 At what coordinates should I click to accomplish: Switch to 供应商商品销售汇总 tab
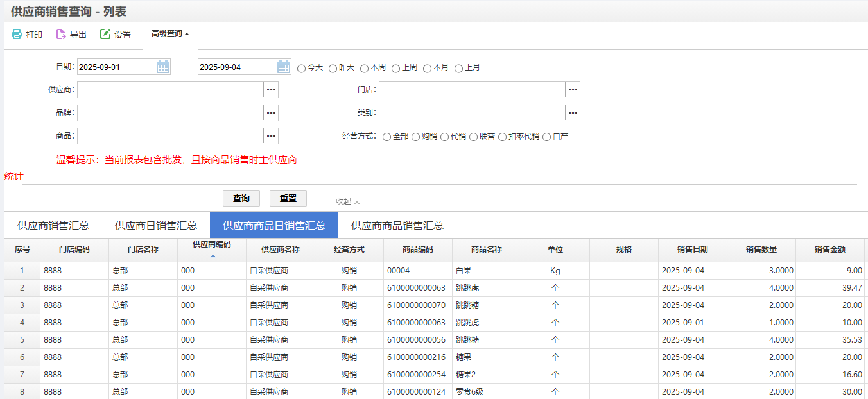point(397,225)
